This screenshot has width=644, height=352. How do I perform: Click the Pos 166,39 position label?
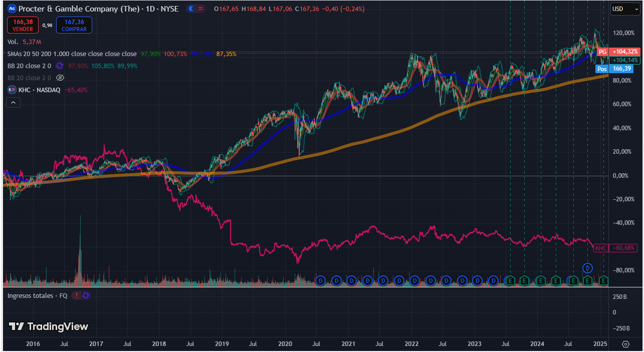(614, 69)
